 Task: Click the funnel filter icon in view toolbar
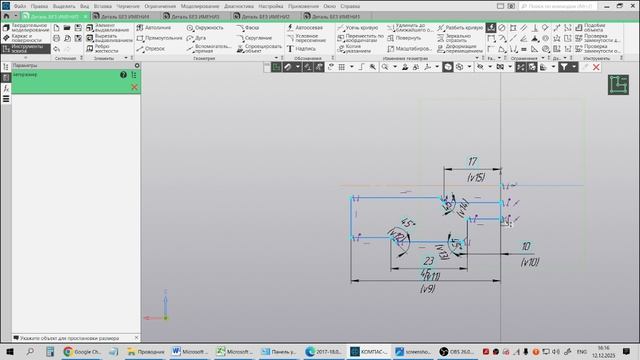(x=563, y=67)
